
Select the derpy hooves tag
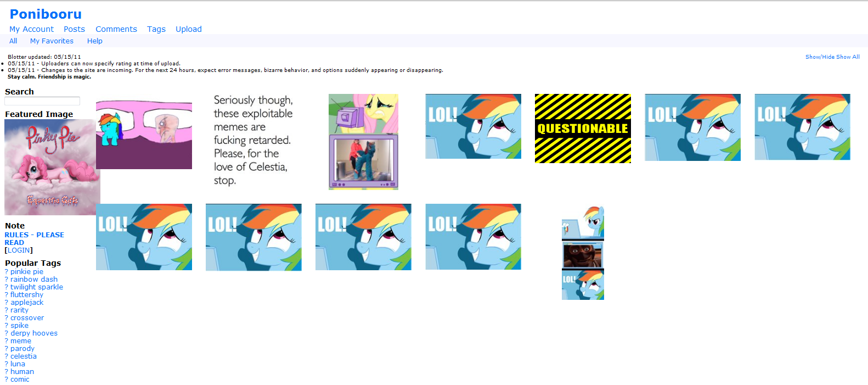[x=34, y=333]
